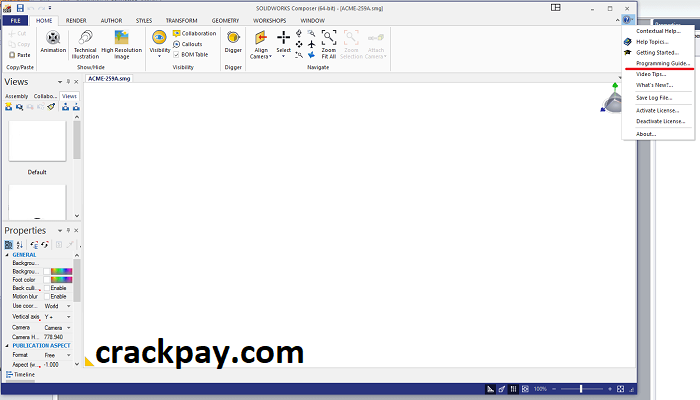Pin the Properties pane

point(68,230)
